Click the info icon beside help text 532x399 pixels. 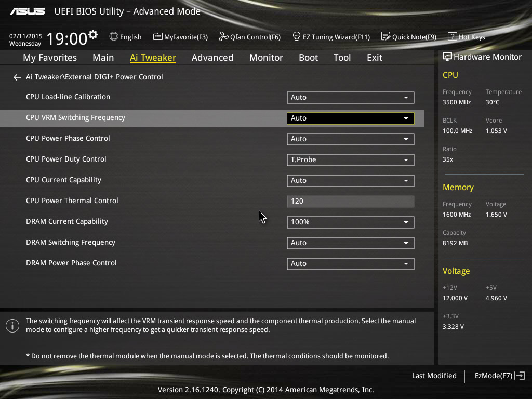pyautogui.click(x=12, y=326)
